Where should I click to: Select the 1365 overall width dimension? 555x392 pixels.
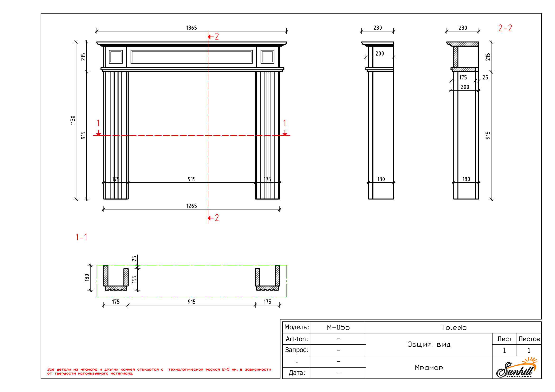point(191,28)
